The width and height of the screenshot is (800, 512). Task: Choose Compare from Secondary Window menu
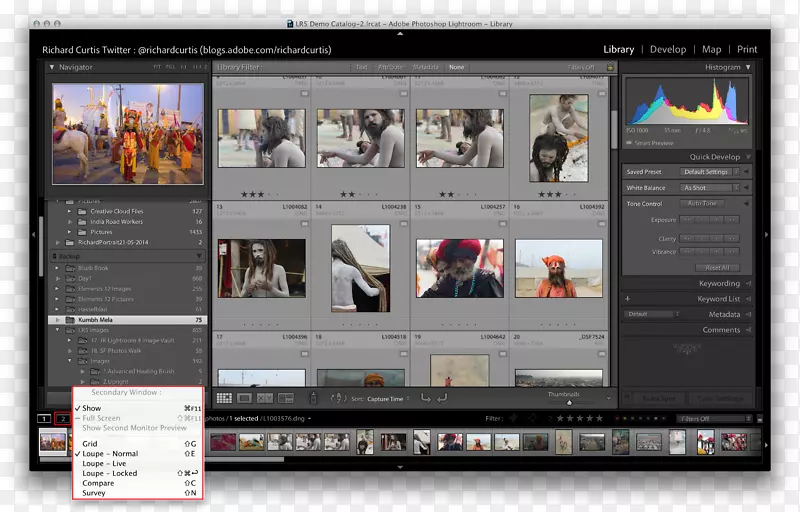tap(98, 483)
